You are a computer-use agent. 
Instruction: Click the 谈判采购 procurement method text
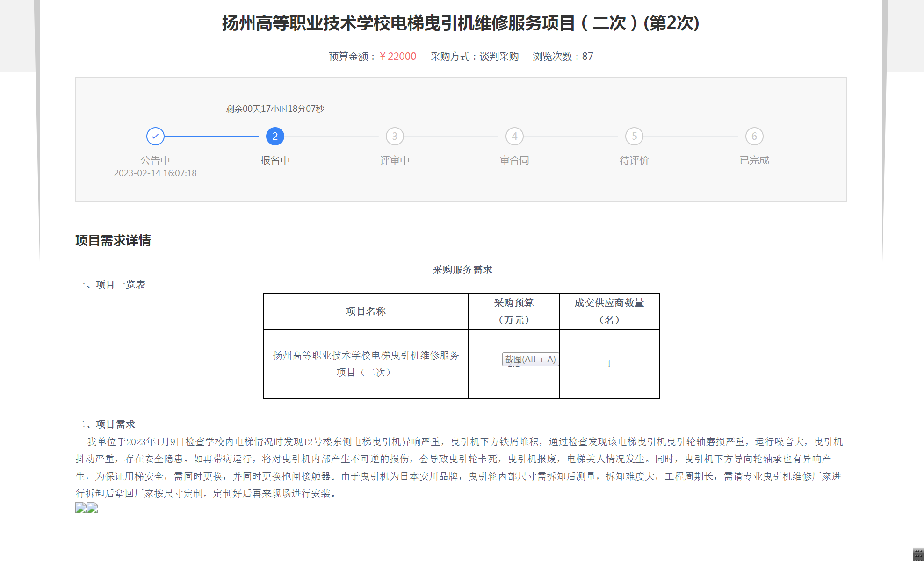499,57
